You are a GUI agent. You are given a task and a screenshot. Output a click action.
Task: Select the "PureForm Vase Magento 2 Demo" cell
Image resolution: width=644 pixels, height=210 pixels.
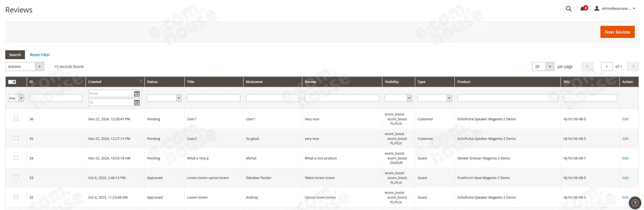coord(483,178)
